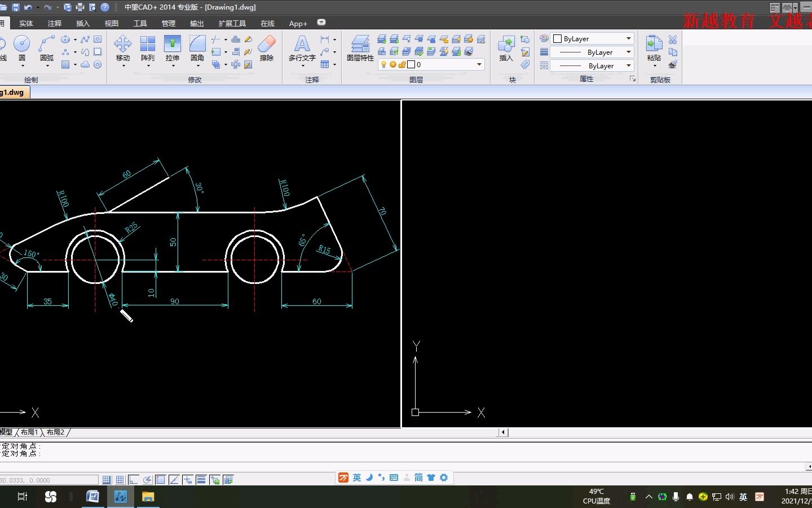
Task: Expand the layer 0 dropdown list
Action: (479, 64)
